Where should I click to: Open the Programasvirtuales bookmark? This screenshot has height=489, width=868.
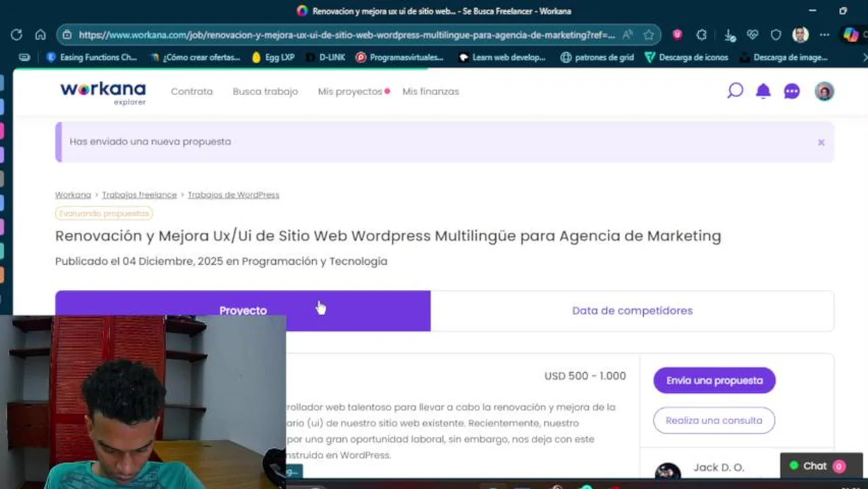[x=399, y=58]
